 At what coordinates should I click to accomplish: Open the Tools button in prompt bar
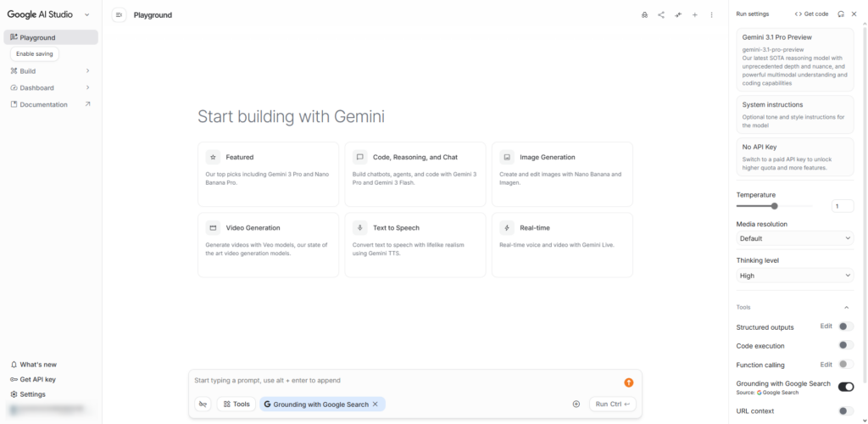tap(236, 404)
